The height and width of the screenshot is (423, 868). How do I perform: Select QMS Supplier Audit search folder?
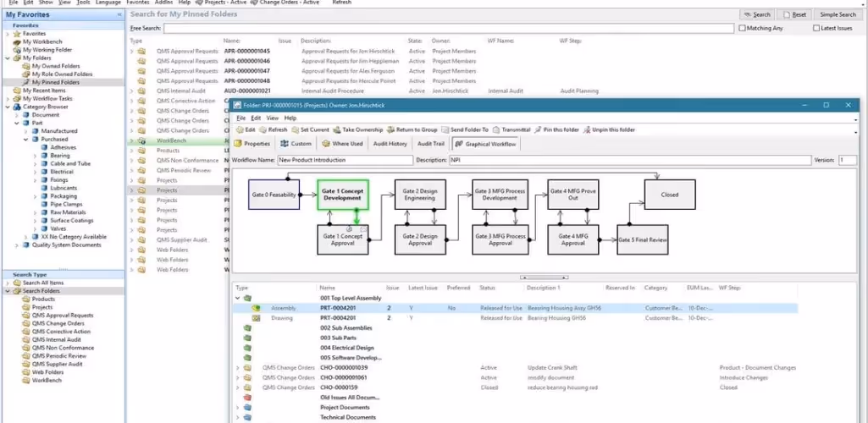point(57,364)
